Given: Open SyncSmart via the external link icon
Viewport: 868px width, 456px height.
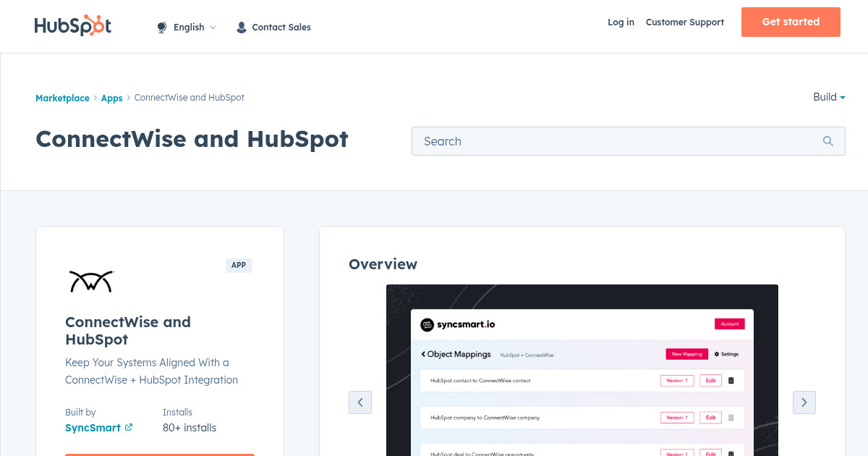Looking at the screenshot, I should (x=130, y=427).
